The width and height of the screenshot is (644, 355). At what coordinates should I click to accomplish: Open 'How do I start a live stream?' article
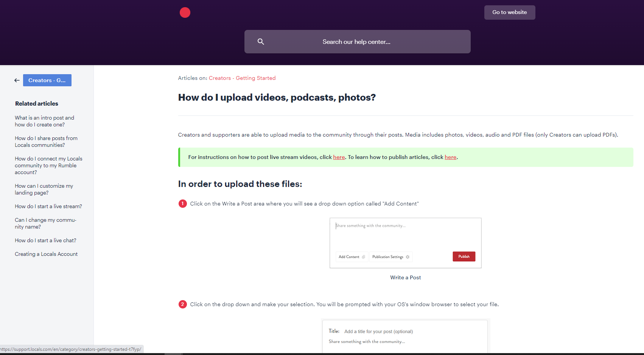pyautogui.click(x=48, y=206)
